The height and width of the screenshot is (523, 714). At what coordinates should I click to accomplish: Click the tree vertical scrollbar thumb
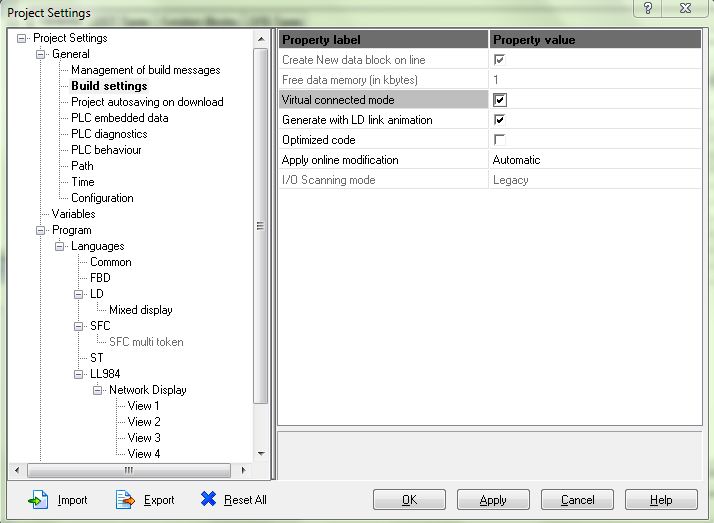pyautogui.click(x=261, y=226)
